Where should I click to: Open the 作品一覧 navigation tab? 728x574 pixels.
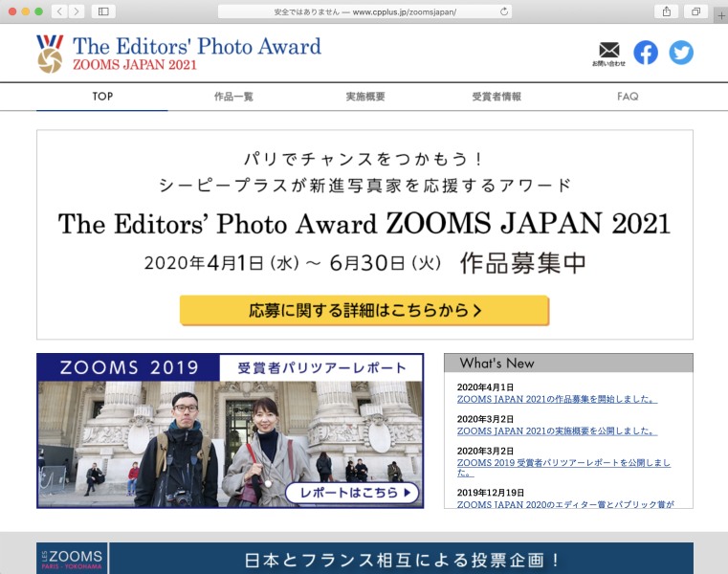233,96
